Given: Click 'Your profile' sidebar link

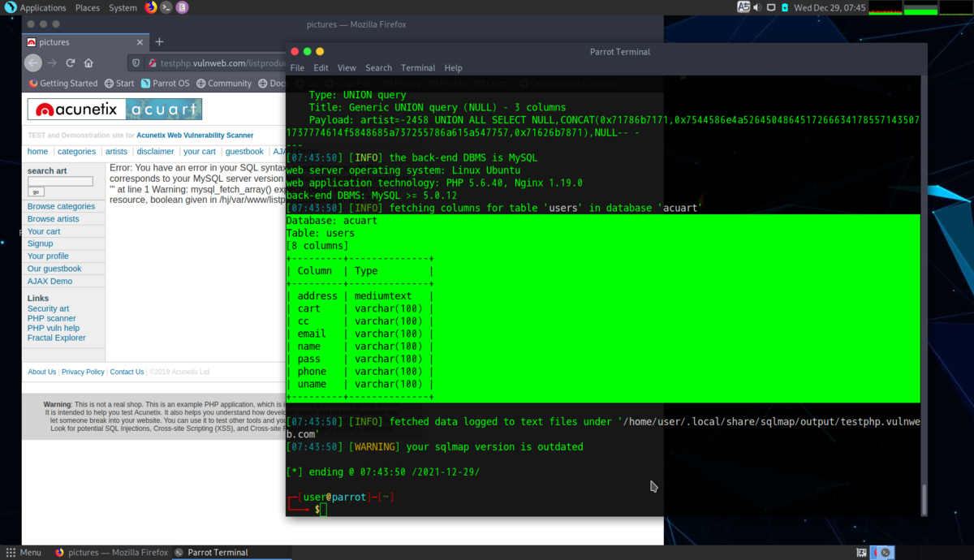Looking at the screenshot, I should point(48,256).
